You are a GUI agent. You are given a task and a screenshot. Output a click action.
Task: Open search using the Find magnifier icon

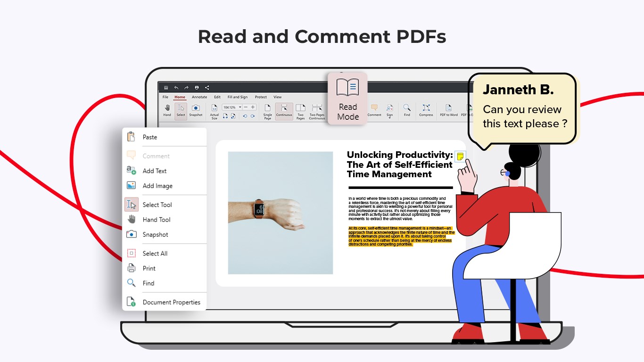point(406,107)
